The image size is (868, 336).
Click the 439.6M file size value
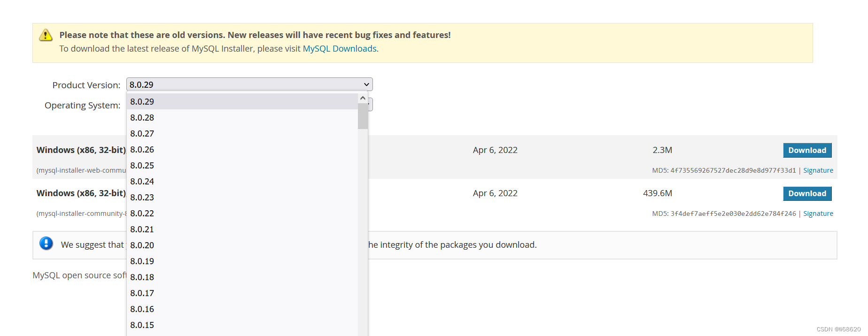click(x=658, y=193)
